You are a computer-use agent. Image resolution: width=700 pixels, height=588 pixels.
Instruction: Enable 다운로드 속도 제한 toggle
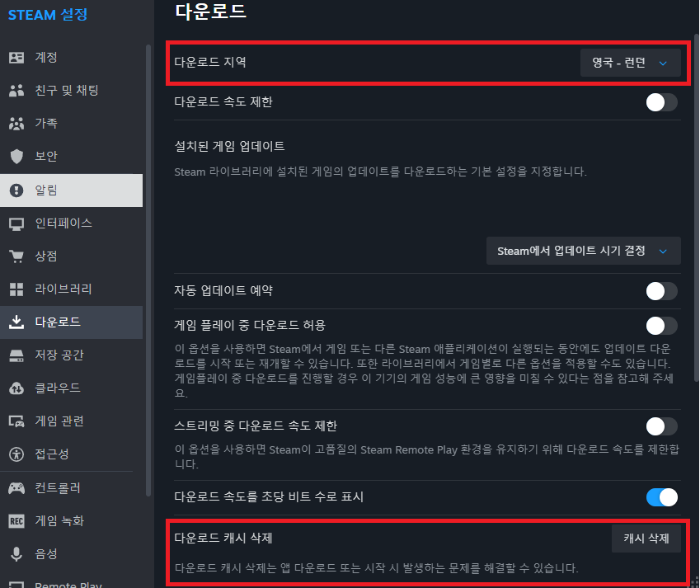pos(661,102)
